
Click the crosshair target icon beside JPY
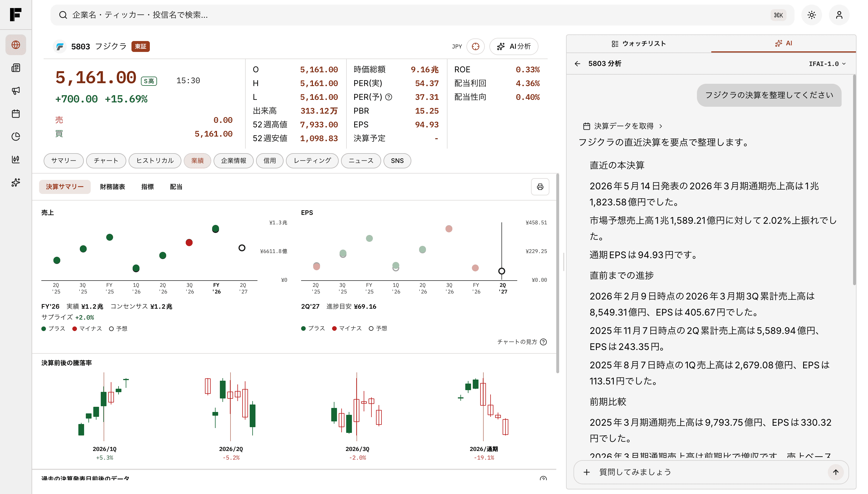coord(475,46)
